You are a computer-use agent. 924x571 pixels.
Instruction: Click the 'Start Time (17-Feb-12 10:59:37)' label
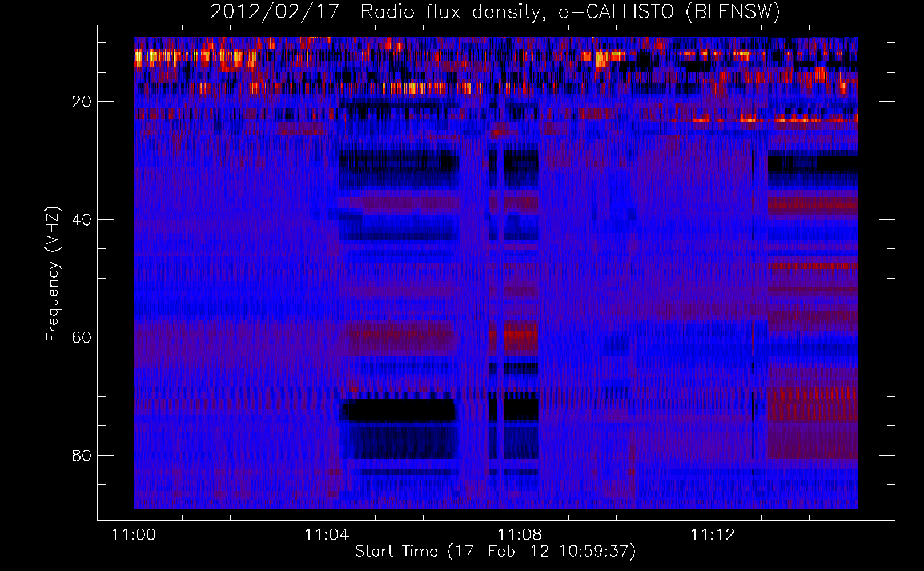(x=495, y=552)
